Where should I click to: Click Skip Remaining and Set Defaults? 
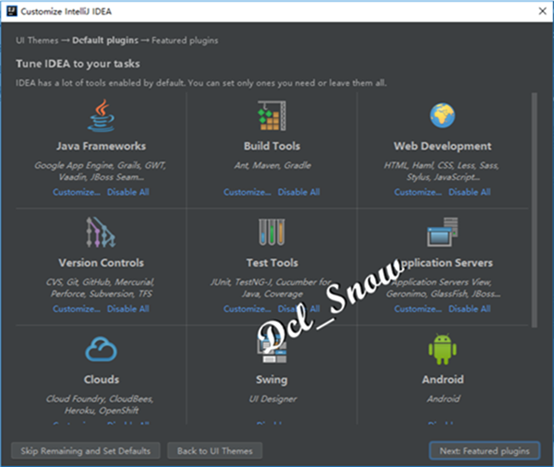tap(86, 451)
